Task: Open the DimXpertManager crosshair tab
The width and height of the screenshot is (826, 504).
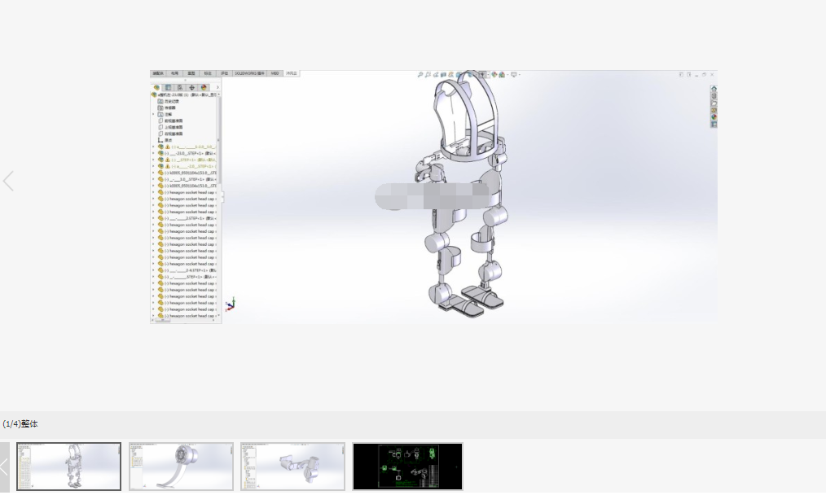Action: pyautogui.click(x=191, y=87)
